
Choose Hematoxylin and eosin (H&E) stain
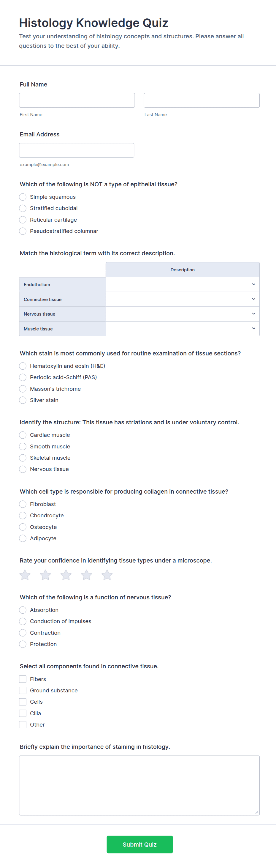tap(23, 366)
